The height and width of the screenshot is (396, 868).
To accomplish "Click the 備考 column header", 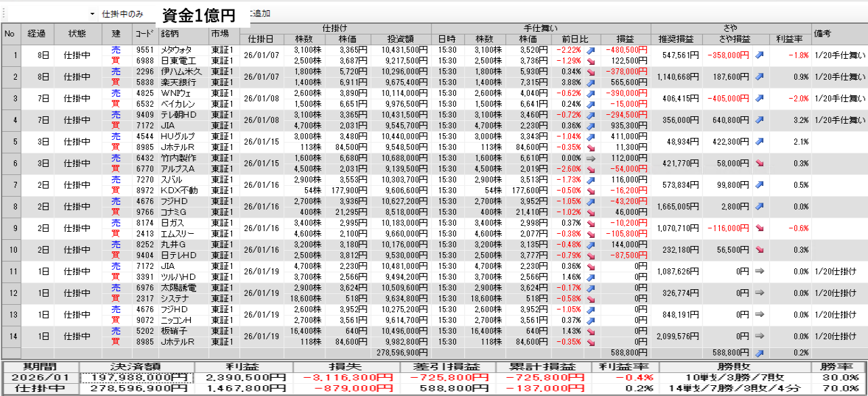I will [x=823, y=33].
